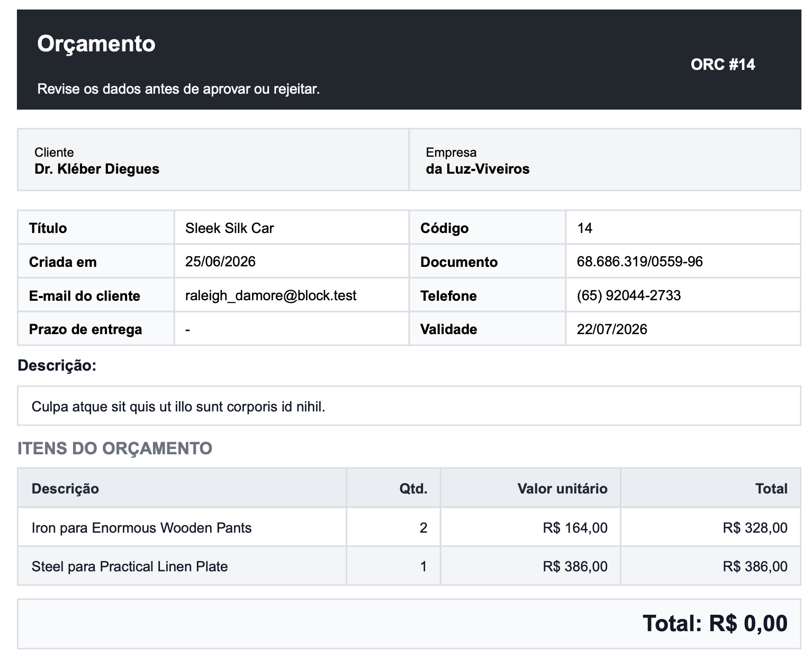Select client name Dr. Kléber Diegues
Image resolution: width=812 pixels, height=664 pixels.
tap(97, 169)
